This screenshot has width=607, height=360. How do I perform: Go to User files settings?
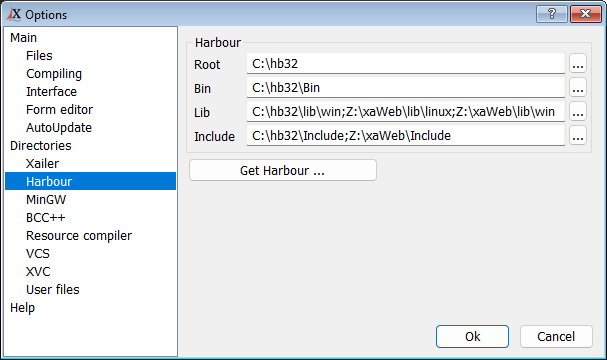tap(53, 290)
